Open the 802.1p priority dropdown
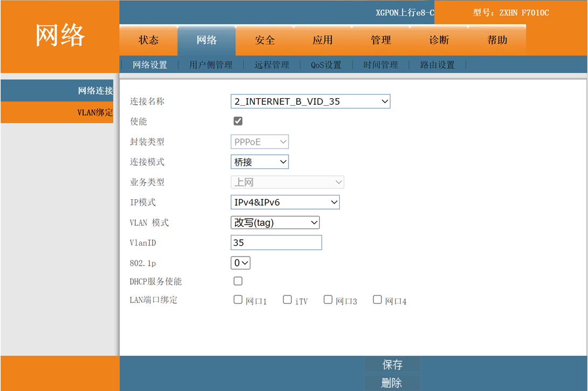The image size is (588, 391). pyautogui.click(x=241, y=263)
